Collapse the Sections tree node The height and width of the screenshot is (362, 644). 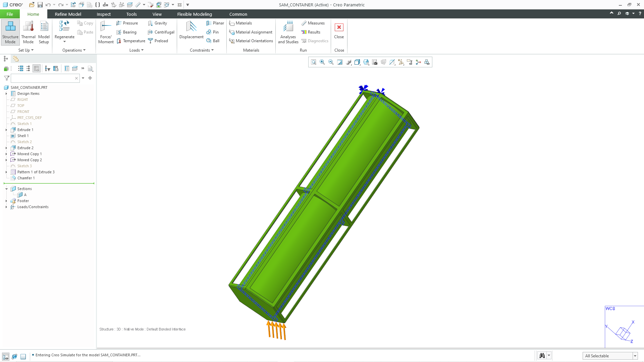(6, 188)
